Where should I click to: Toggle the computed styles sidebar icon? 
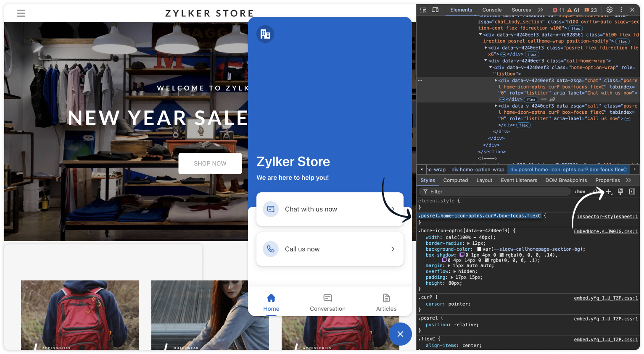[x=632, y=191]
